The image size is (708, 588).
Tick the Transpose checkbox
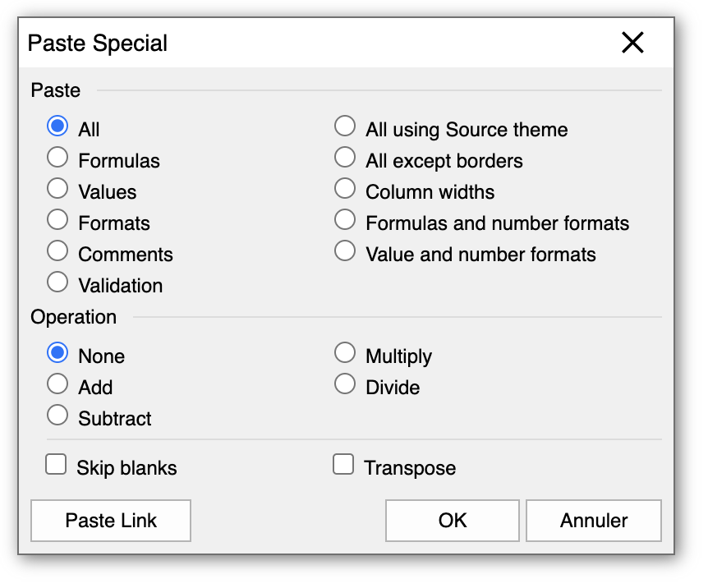343,466
